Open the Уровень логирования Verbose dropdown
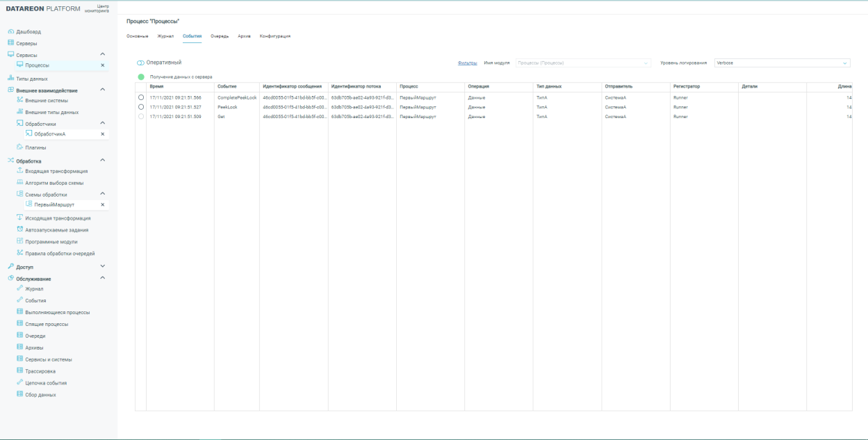 point(782,63)
